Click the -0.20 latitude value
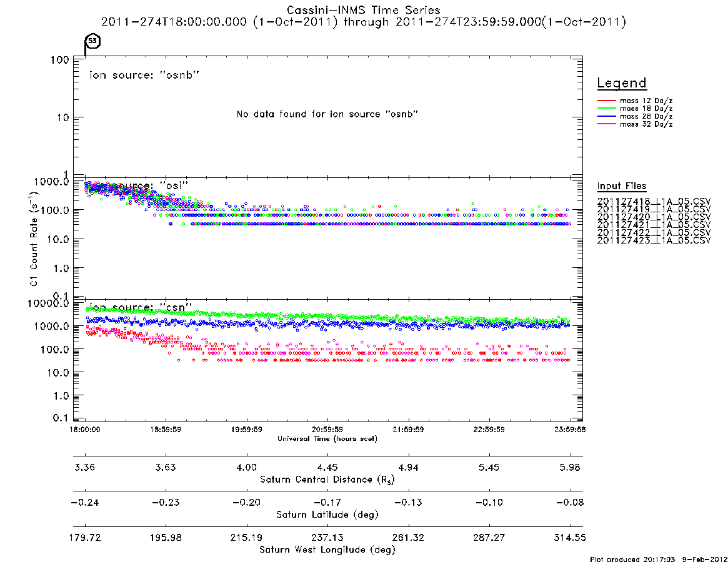The image size is (728, 562). 247,503
